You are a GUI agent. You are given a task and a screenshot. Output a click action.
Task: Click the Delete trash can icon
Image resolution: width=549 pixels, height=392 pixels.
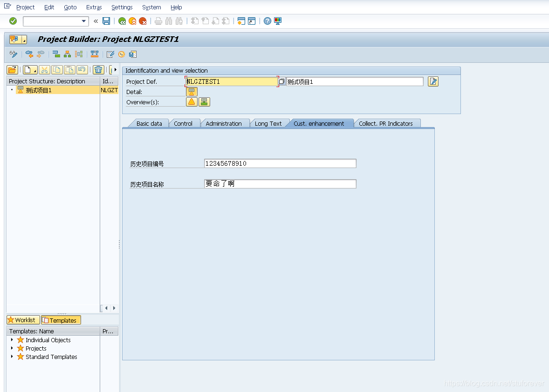tap(98, 70)
